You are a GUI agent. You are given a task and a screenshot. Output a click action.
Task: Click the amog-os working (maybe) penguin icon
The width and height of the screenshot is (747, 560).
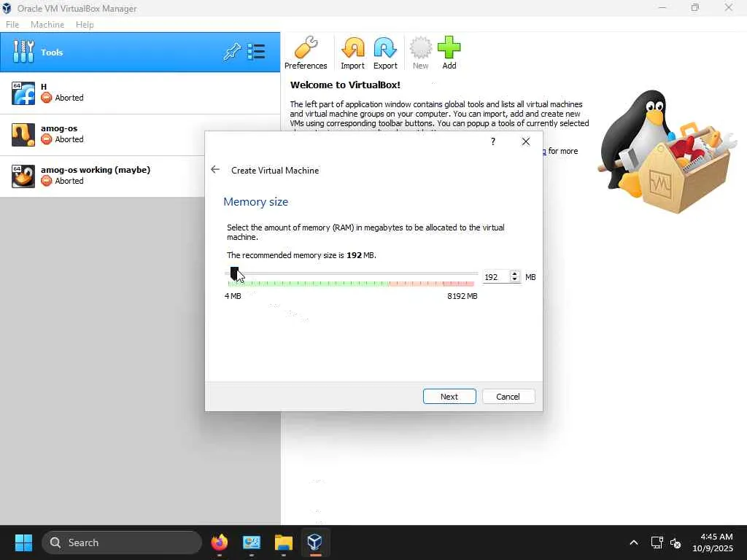pyautogui.click(x=23, y=176)
